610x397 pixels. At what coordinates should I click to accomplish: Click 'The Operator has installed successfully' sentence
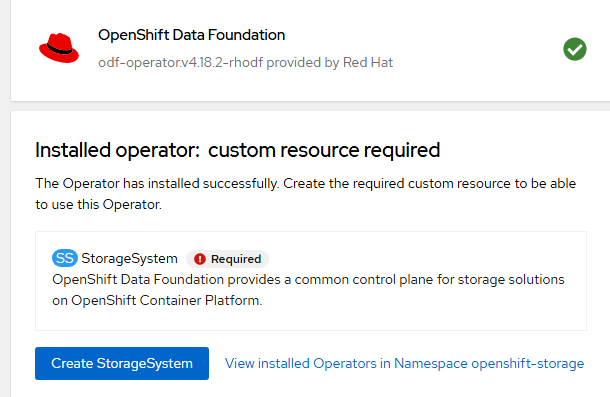click(157, 183)
